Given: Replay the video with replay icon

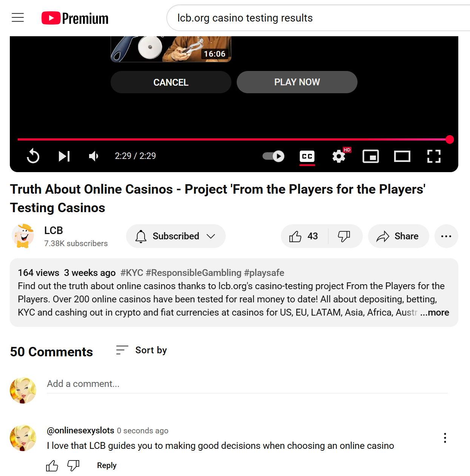Looking at the screenshot, I should [x=33, y=156].
